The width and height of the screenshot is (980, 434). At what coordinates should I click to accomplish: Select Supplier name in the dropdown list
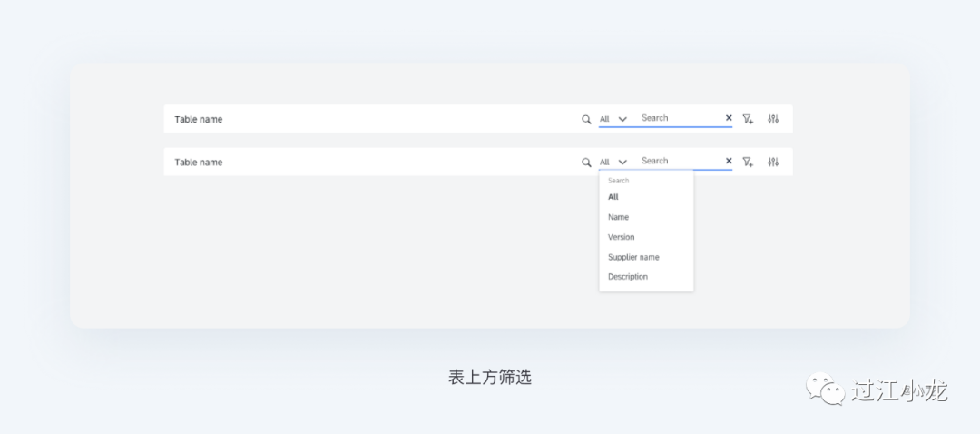click(633, 257)
